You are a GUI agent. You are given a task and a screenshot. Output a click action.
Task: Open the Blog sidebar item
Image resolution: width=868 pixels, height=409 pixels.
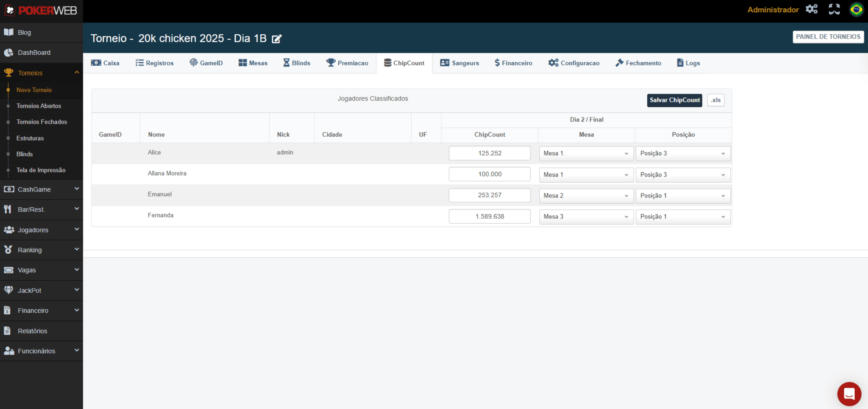pyautogui.click(x=24, y=32)
